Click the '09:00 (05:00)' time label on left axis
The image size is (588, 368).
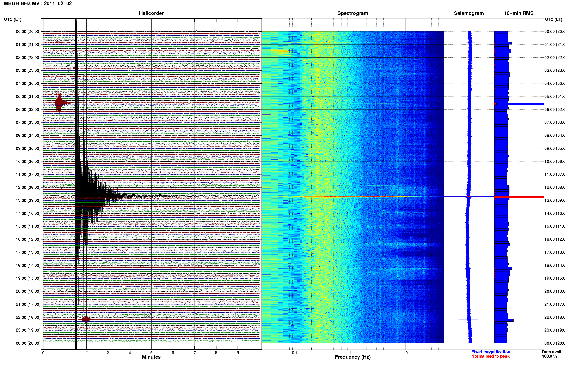tap(28, 148)
